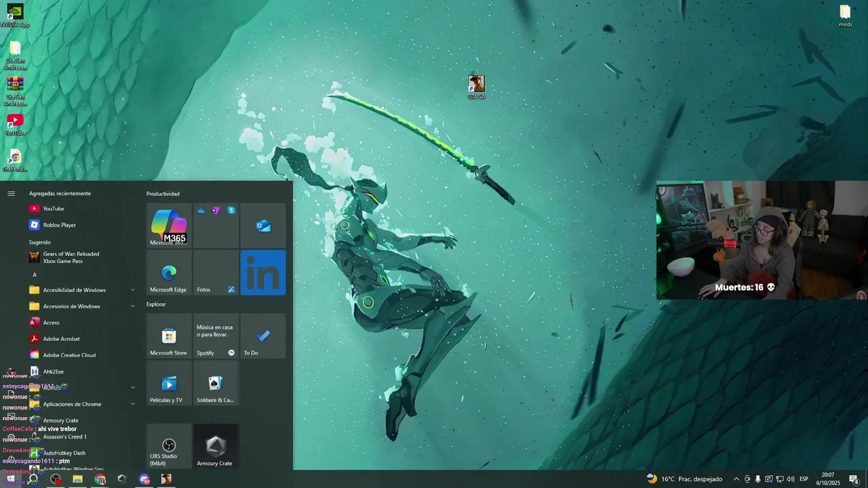Switch the ESP input language indicator
This screenshot has height=488, width=868.
[x=804, y=479]
